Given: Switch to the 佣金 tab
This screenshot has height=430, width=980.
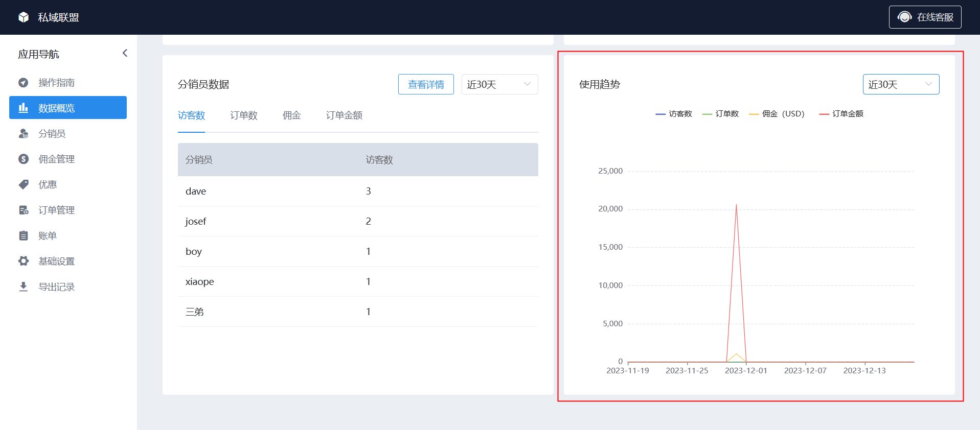Looking at the screenshot, I should [x=292, y=115].
